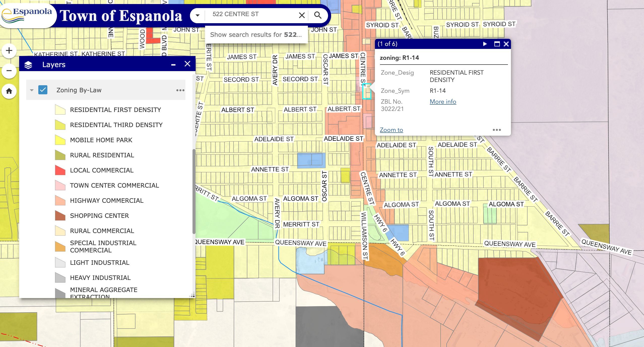The width and height of the screenshot is (644, 347).
Task: Show next feature in popup
Action: [485, 44]
